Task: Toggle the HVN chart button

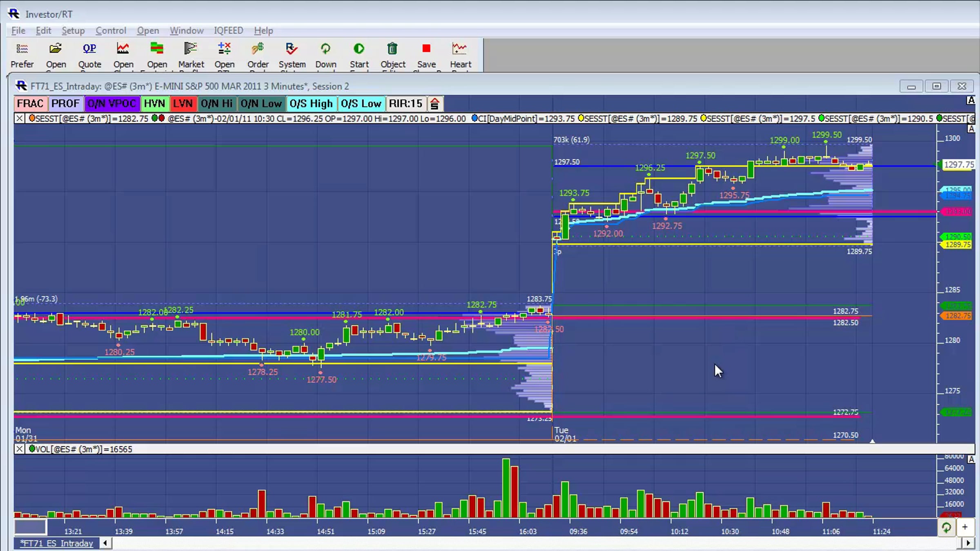Action: click(x=154, y=104)
